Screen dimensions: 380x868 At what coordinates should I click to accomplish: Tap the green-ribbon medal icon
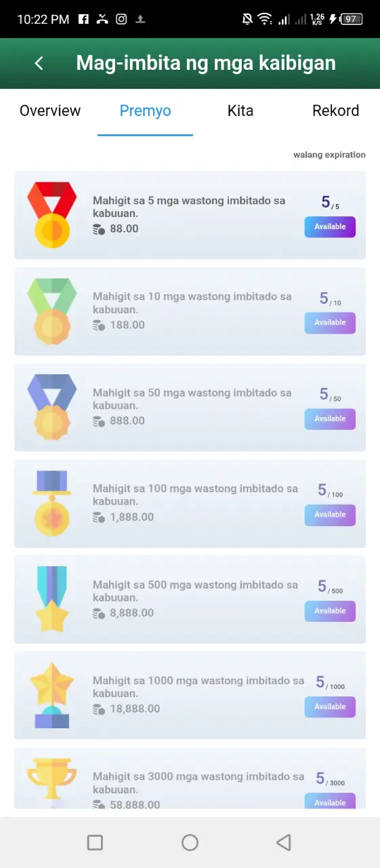(x=52, y=311)
